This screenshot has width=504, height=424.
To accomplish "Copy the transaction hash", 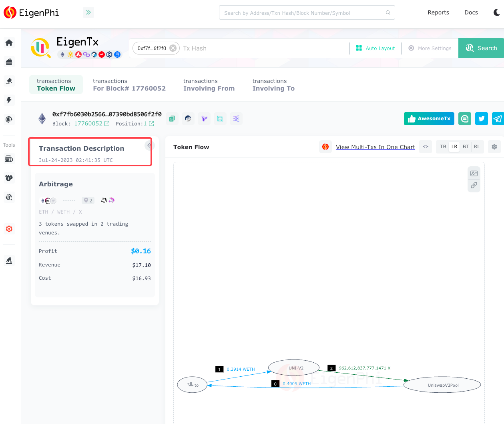I will pos(172,118).
